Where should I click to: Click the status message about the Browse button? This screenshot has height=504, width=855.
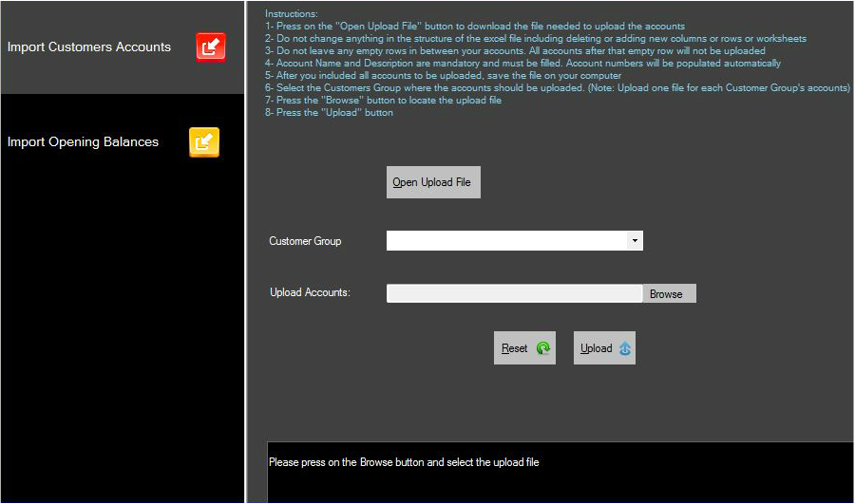(404, 462)
